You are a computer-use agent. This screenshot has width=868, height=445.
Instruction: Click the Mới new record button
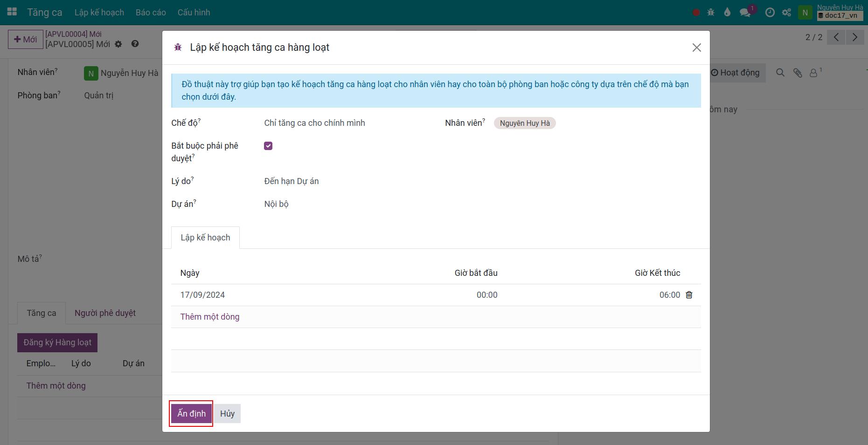26,40
